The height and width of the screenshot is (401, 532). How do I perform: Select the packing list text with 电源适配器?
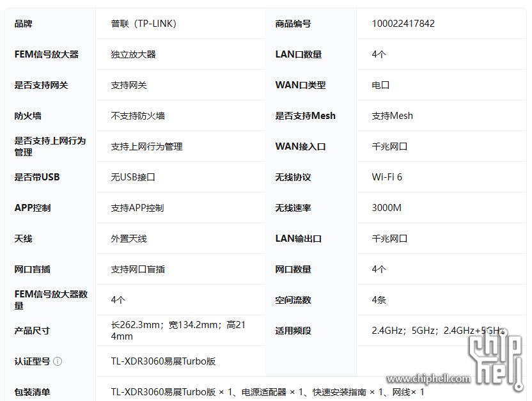(x=267, y=392)
